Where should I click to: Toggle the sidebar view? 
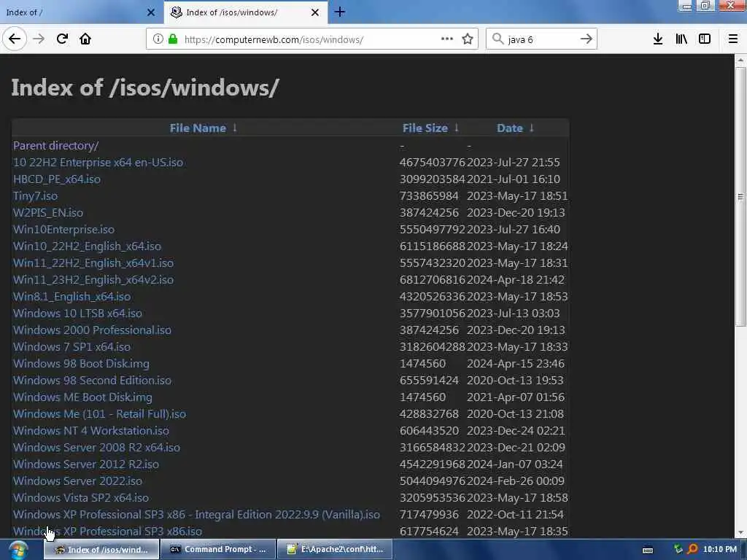(x=705, y=39)
